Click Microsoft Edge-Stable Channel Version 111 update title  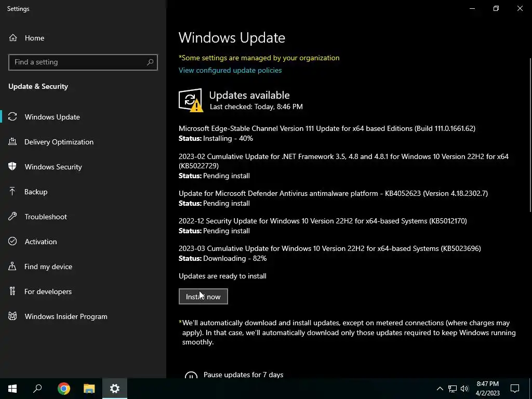click(x=327, y=128)
